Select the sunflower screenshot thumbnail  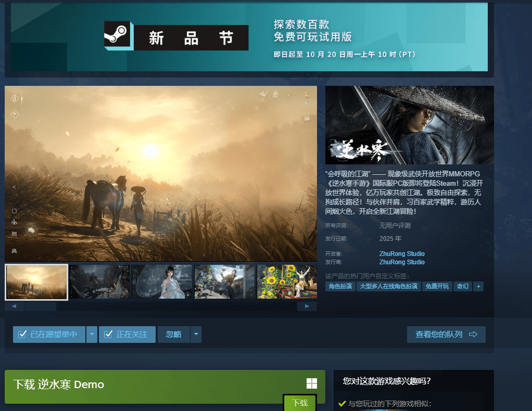pyautogui.click(x=287, y=281)
